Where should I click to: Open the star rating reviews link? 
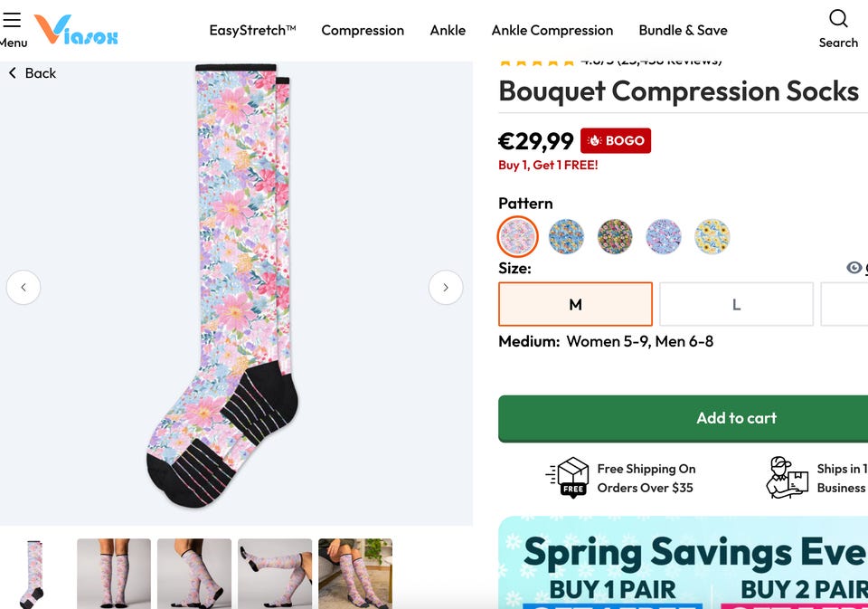click(610, 62)
